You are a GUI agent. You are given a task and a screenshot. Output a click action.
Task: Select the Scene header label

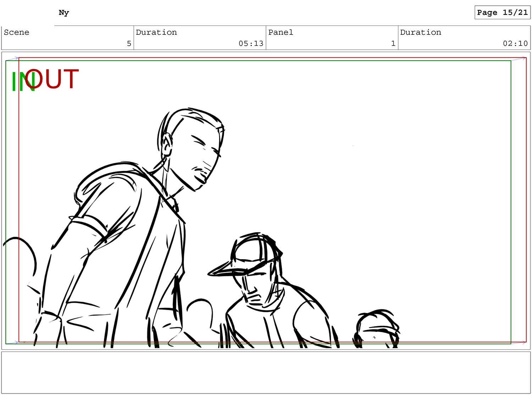[x=17, y=32]
